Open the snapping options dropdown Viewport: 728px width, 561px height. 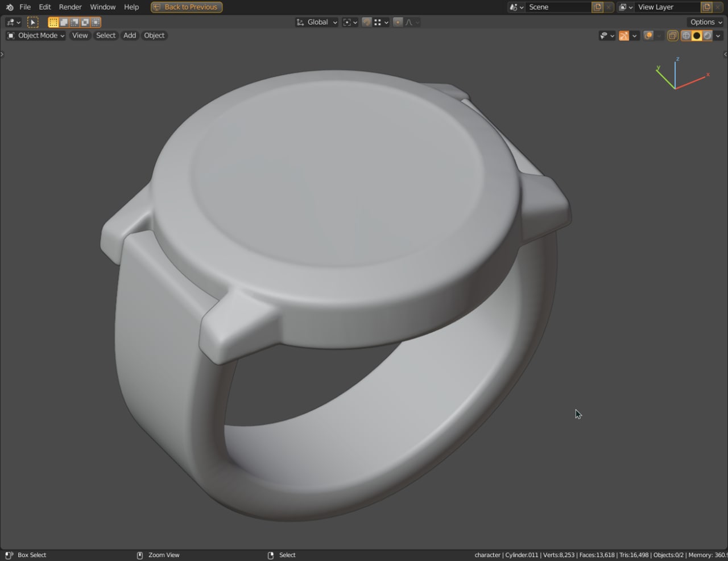[x=381, y=22]
